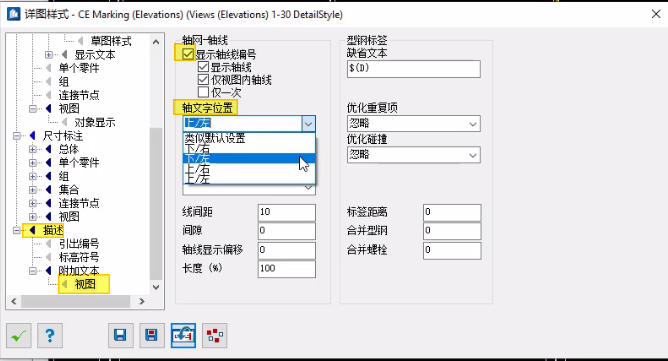Enable the 仅一次 checkbox

point(203,92)
